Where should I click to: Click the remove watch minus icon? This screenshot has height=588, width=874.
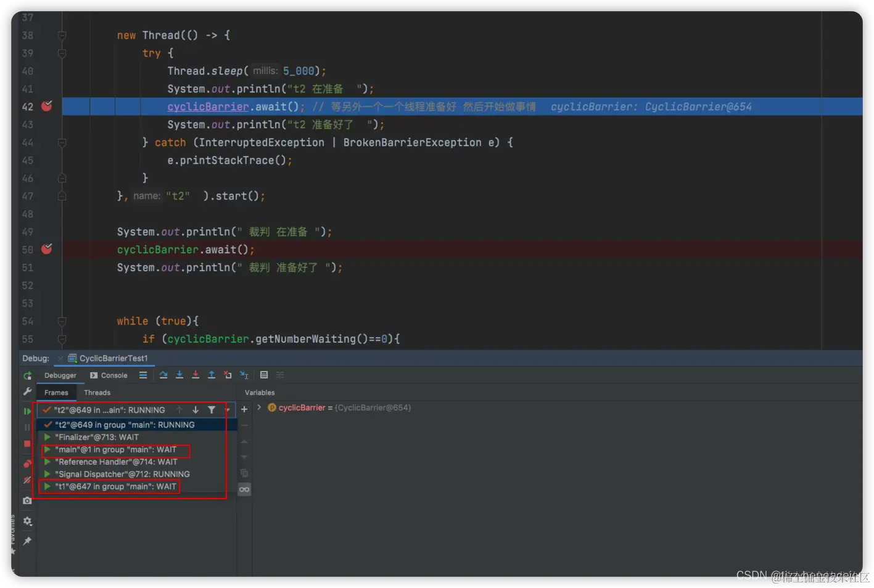pyautogui.click(x=244, y=425)
